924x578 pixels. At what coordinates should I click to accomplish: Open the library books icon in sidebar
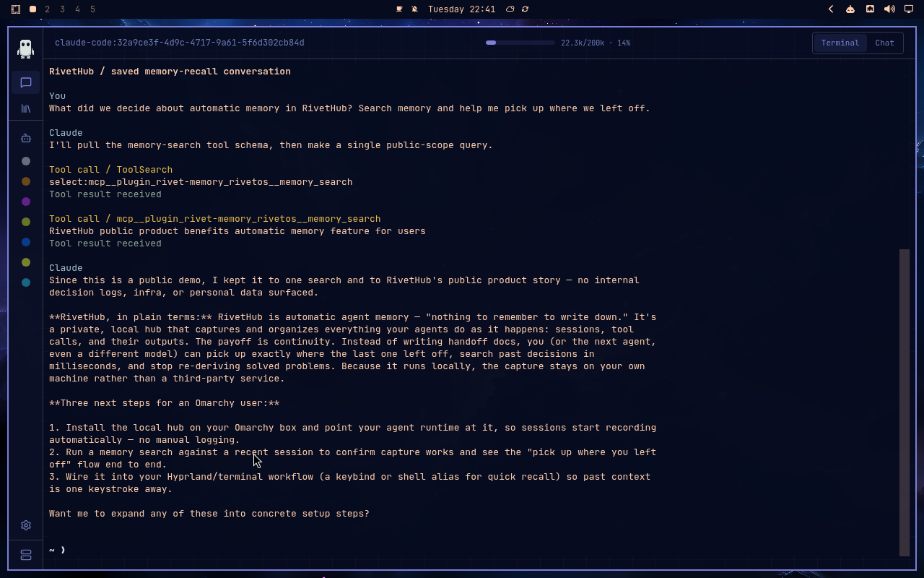(x=25, y=108)
